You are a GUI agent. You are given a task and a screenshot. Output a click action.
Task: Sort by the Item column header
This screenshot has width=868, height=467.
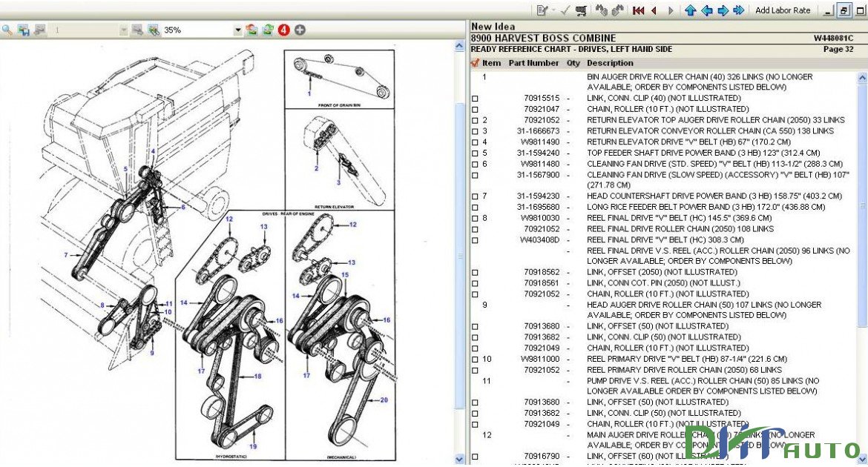pyautogui.click(x=490, y=63)
